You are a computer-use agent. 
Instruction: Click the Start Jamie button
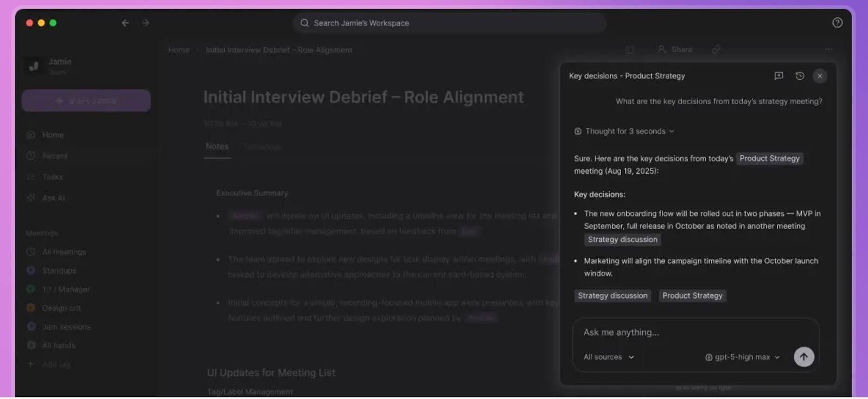tap(86, 101)
